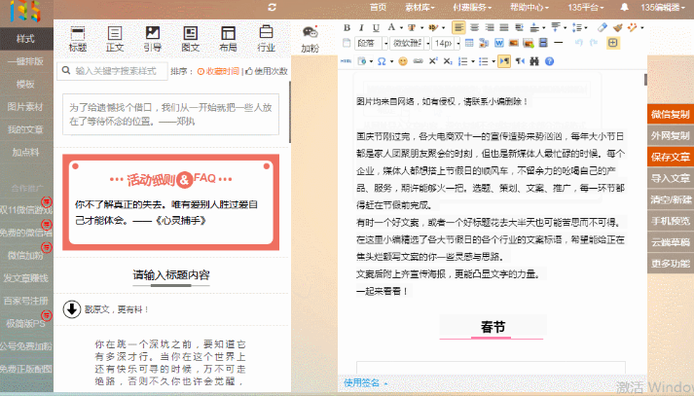
Task: Click the emoji smiley face icon
Action: (x=403, y=62)
